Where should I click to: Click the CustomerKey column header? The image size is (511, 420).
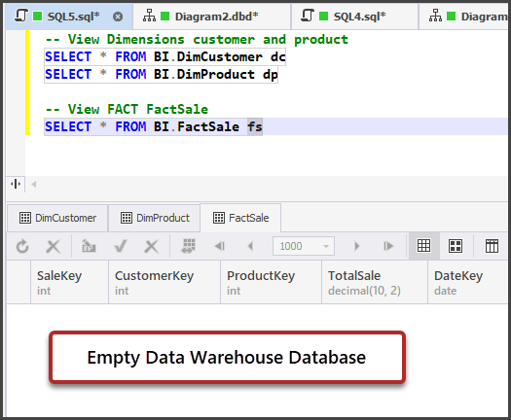[164, 282]
